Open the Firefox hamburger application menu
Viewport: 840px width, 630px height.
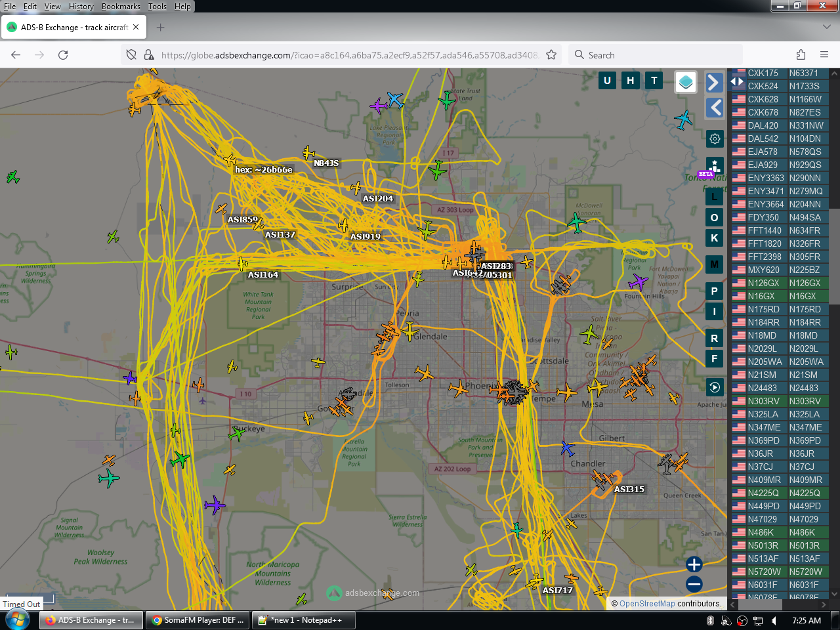[824, 55]
